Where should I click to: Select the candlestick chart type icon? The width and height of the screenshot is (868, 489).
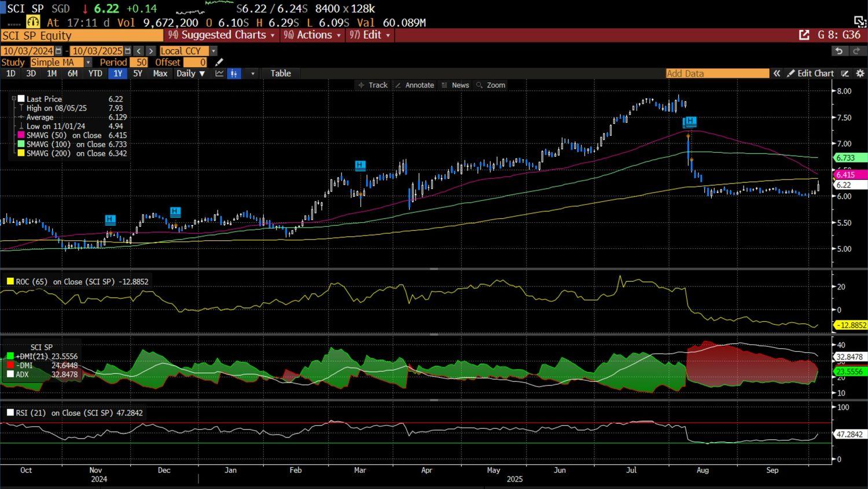(x=234, y=73)
